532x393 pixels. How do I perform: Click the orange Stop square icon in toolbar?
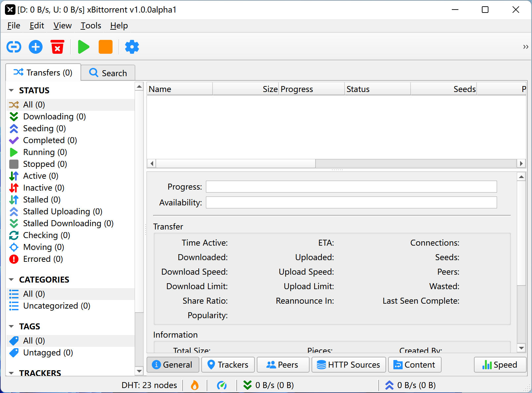(106, 47)
